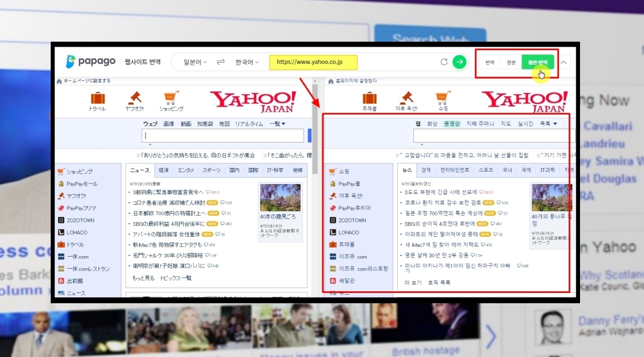Image resolution: width=644 pixels, height=357 pixels.
Task: Select the リアルタイム search tab
Action: 249,124
